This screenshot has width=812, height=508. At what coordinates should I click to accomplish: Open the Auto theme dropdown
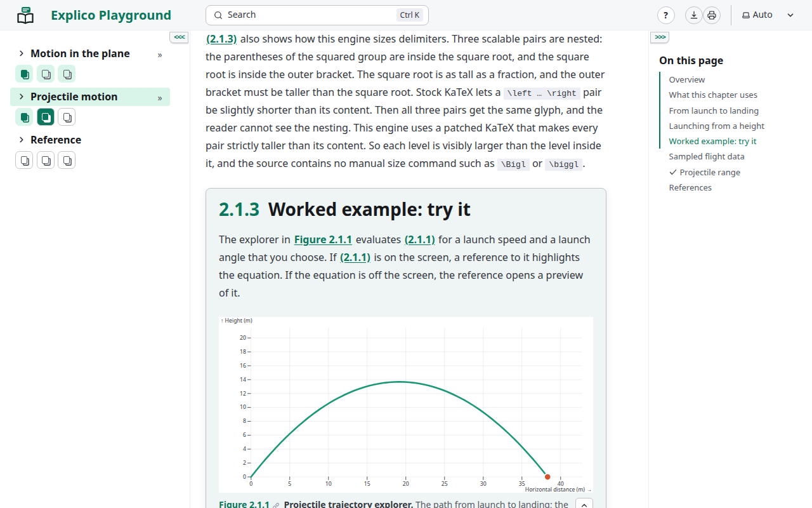coord(768,15)
